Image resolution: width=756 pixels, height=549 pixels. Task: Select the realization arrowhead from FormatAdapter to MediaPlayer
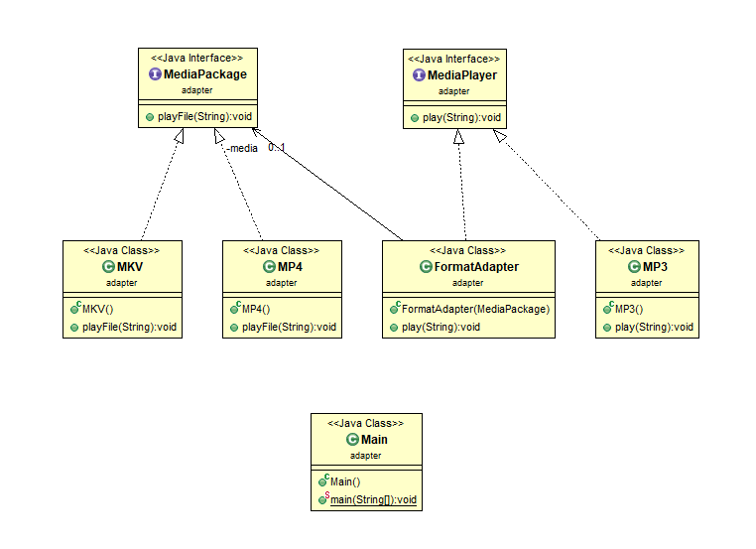pos(459,137)
